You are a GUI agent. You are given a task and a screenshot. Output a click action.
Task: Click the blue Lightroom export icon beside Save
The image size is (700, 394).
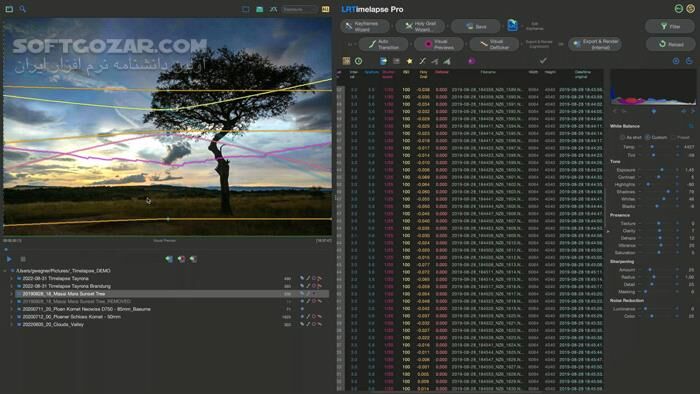(x=512, y=26)
